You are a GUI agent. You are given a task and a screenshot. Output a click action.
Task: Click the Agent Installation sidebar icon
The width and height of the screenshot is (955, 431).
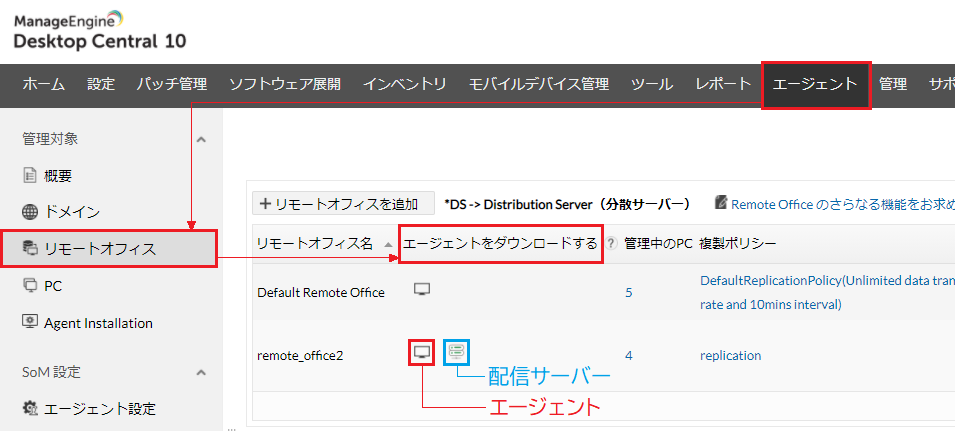[x=30, y=321]
